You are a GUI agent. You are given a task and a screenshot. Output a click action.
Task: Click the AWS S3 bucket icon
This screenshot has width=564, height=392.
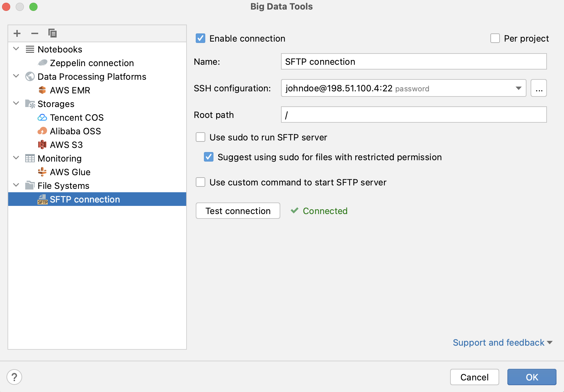(42, 145)
